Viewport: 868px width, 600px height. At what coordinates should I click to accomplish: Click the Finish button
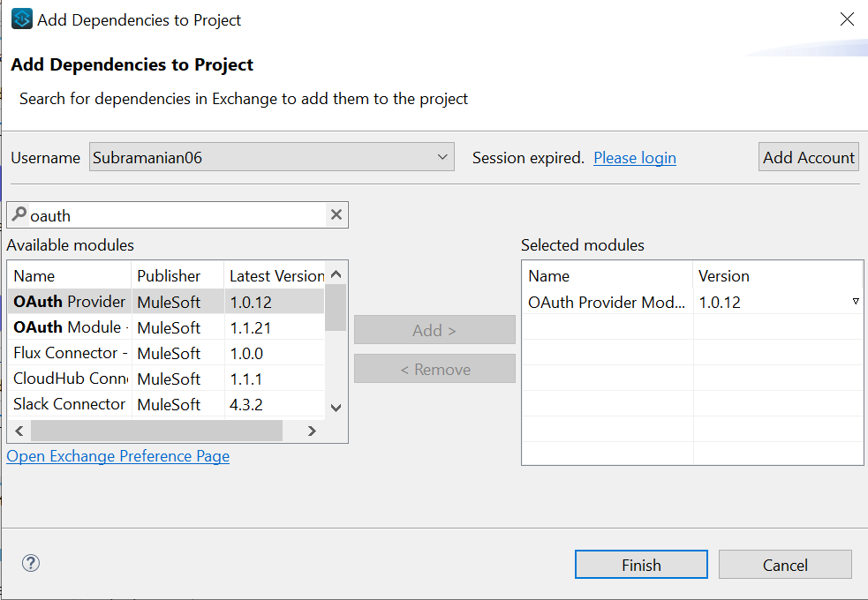click(641, 565)
